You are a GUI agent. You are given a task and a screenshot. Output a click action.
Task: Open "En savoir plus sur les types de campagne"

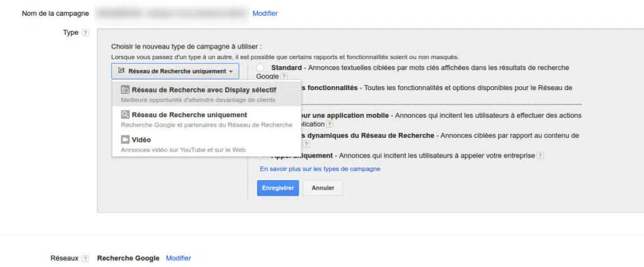[x=319, y=169]
